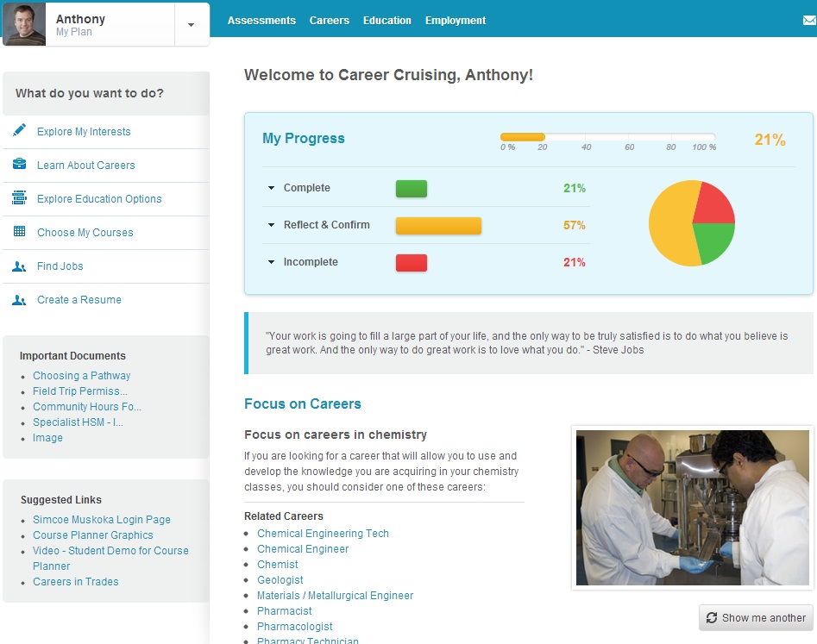Screen dimensions: 817x644
Task: Open the Employment menu item
Action: point(456,20)
